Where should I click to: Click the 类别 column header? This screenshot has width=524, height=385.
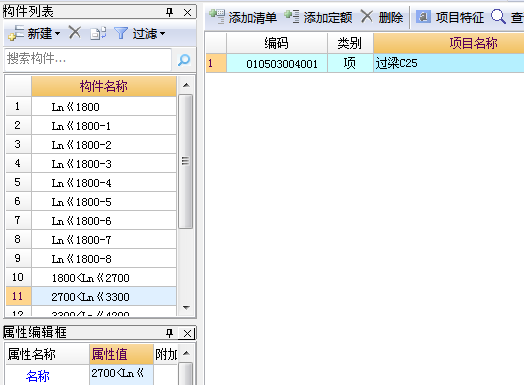pyautogui.click(x=350, y=43)
